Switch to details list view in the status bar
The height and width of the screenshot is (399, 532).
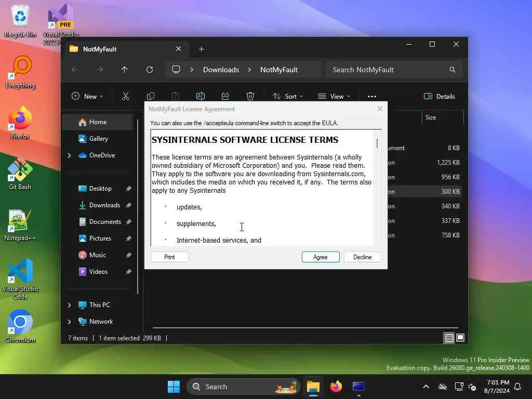tap(449, 338)
